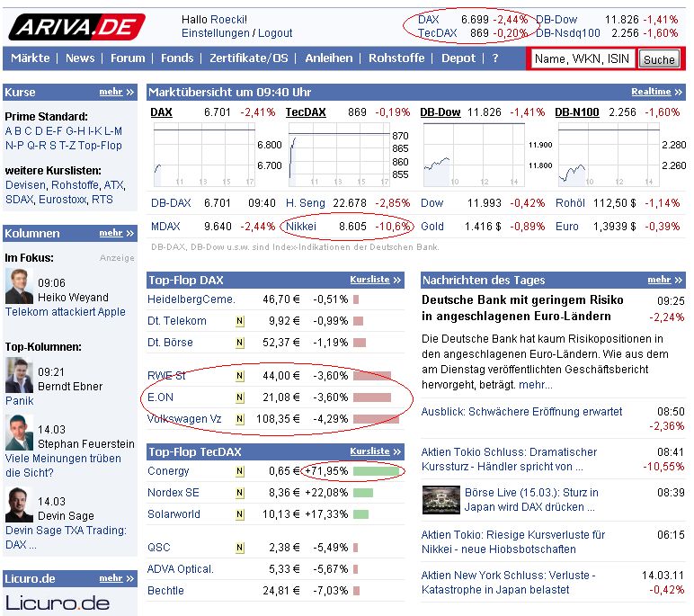Click the H. Seng index link
This screenshot has height=616, width=694.
(x=306, y=203)
